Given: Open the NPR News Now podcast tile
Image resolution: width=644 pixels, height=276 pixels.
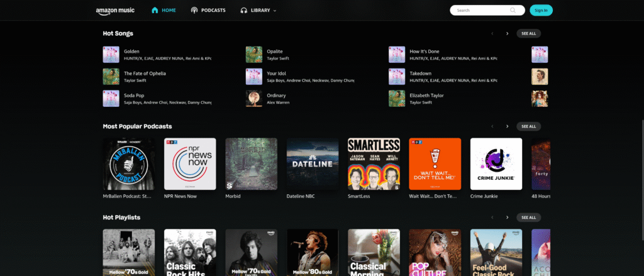Looking at the screenshot, I should click(190, 163).
